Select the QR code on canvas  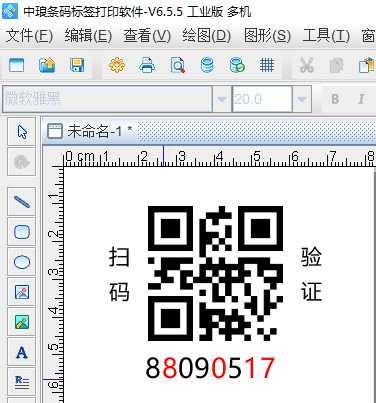tap(215, 273)
